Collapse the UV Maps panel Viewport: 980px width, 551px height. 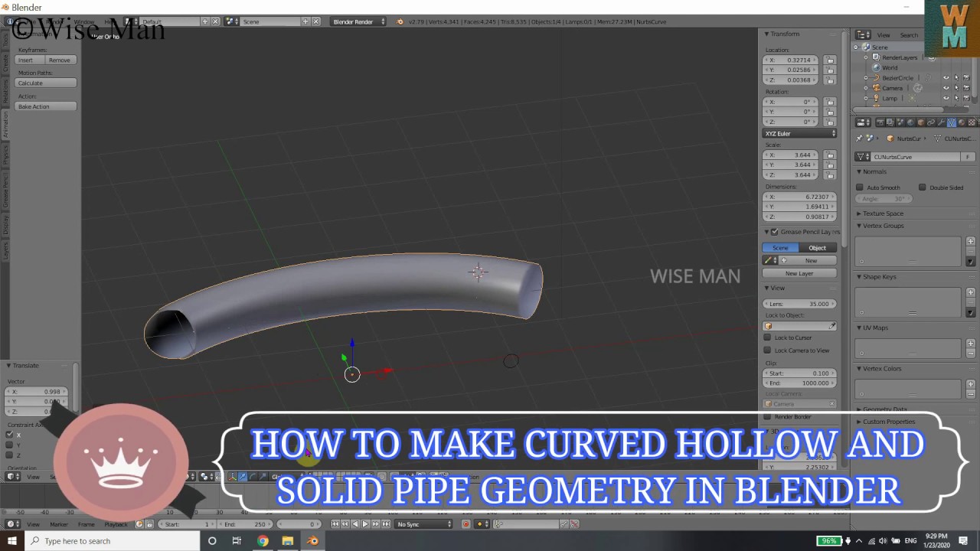tap(859, 328)
